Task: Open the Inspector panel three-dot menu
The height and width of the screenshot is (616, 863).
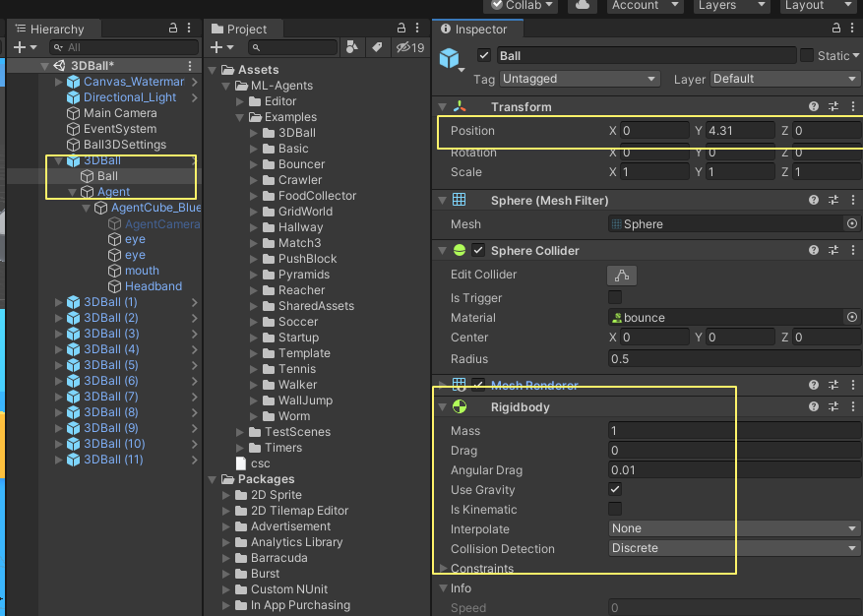Action: (852, 28)
